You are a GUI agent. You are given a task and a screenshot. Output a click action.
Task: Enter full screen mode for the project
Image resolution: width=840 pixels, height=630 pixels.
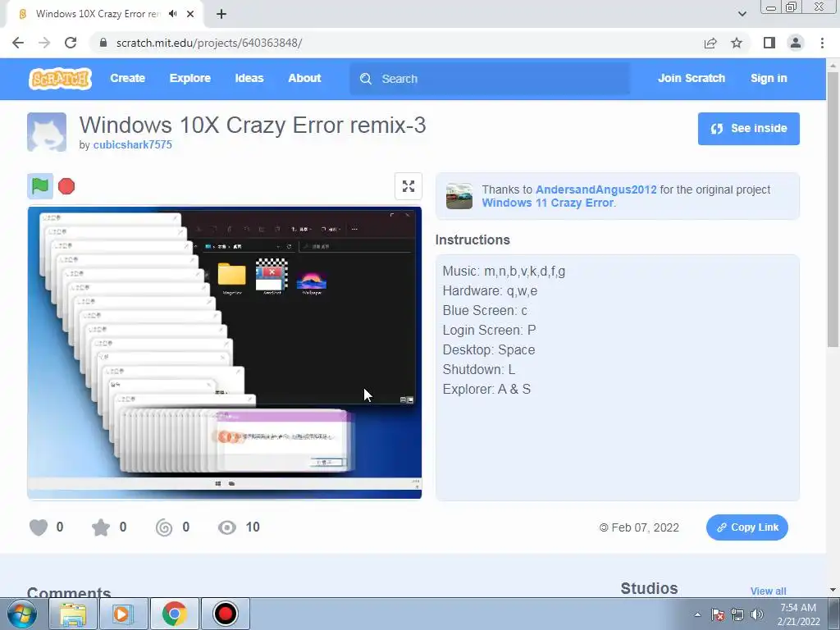(409, 186)
